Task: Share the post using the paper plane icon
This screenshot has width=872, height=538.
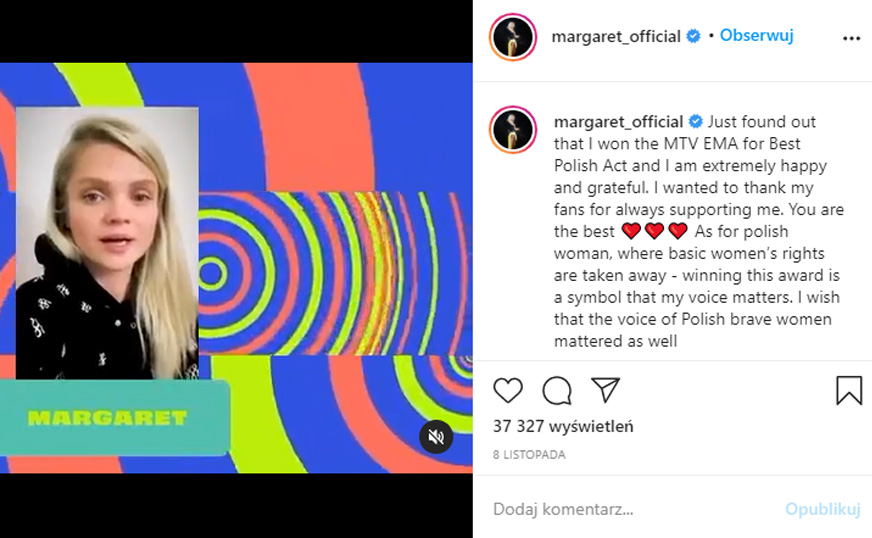Action: (605, 389)
